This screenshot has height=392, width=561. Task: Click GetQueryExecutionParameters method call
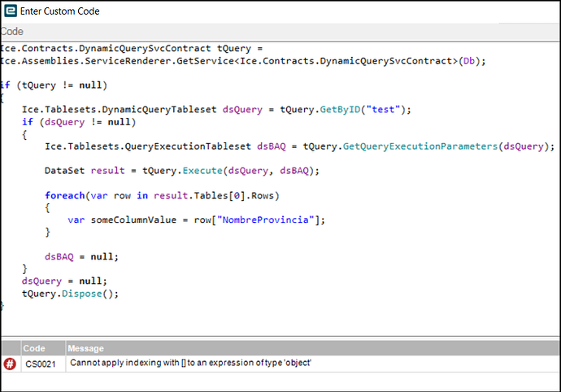pyautogui.click(x=420, y=146)
